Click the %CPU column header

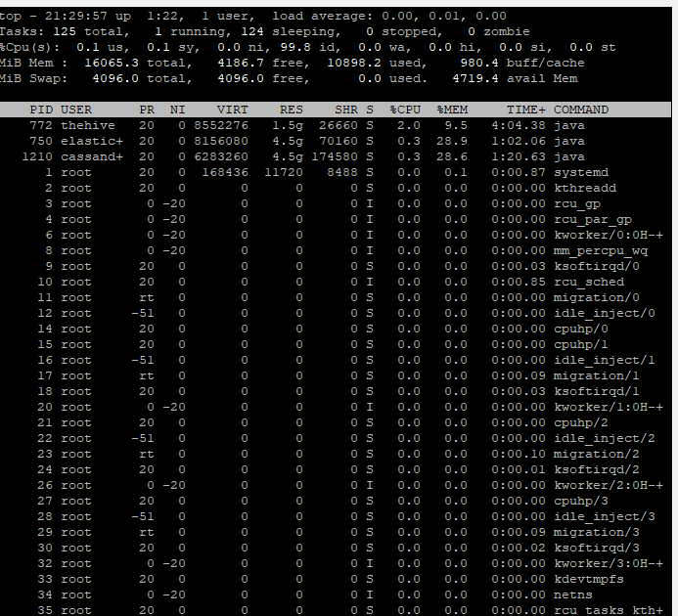(x=405, y=110)
